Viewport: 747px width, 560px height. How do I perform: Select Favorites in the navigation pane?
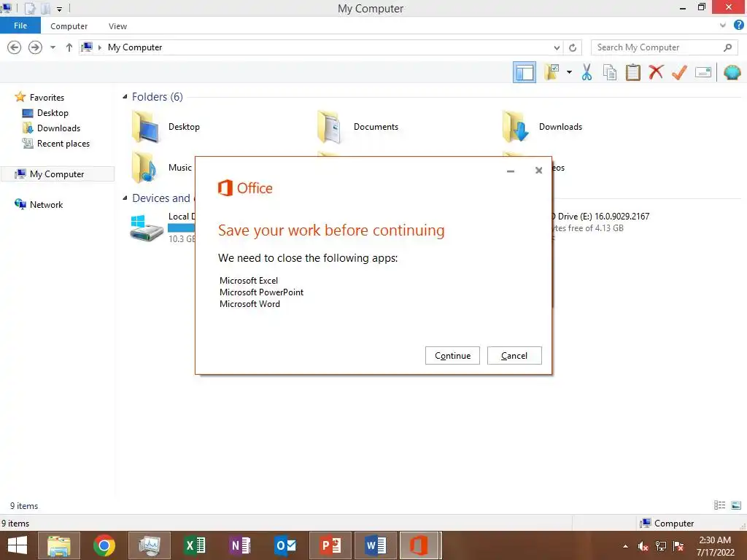coord(47,97)
